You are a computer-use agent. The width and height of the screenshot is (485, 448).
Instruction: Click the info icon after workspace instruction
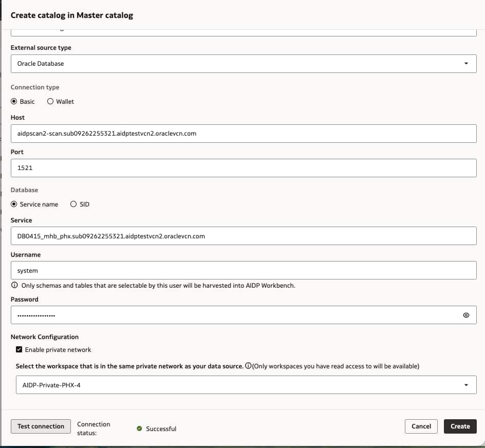248,366
